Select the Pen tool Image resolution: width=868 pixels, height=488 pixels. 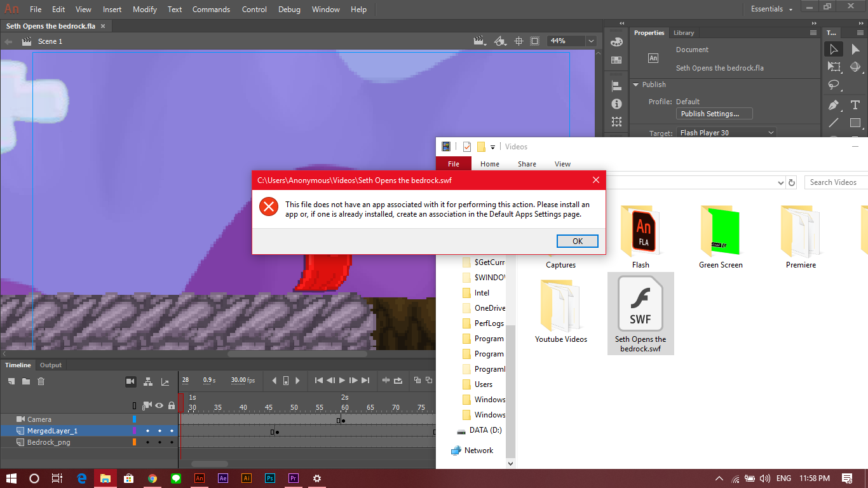point(834,105)
